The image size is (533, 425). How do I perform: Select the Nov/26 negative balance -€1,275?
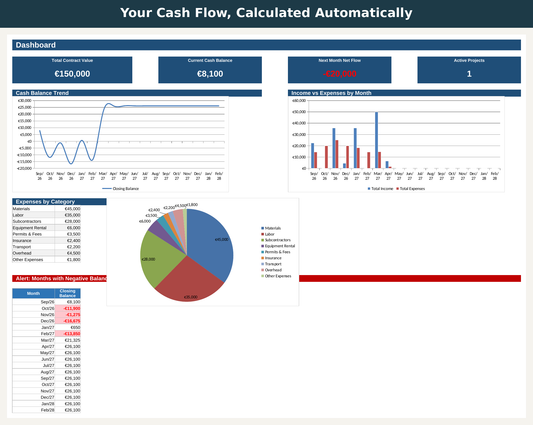68,315
